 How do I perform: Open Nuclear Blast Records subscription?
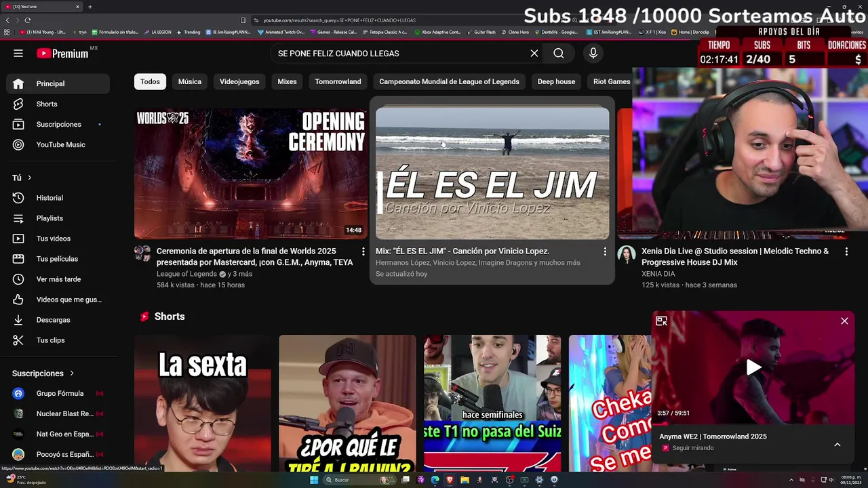coord(58,413)
